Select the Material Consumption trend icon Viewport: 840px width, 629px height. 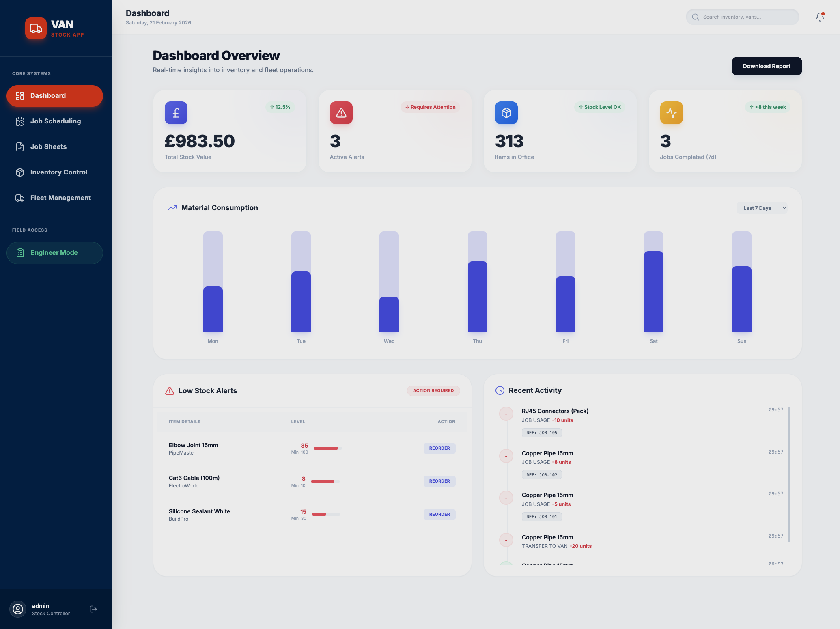172,207
